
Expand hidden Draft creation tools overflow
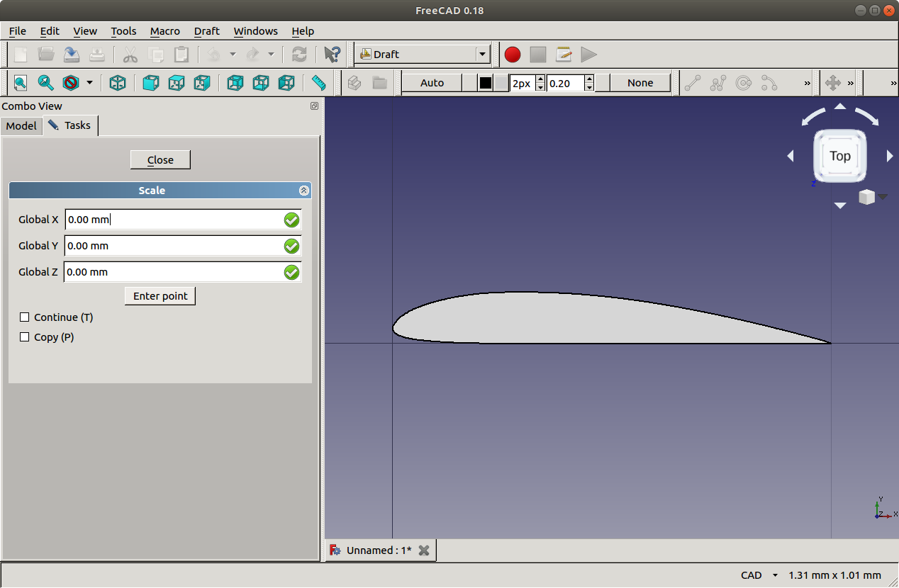(x=807, y=83)
